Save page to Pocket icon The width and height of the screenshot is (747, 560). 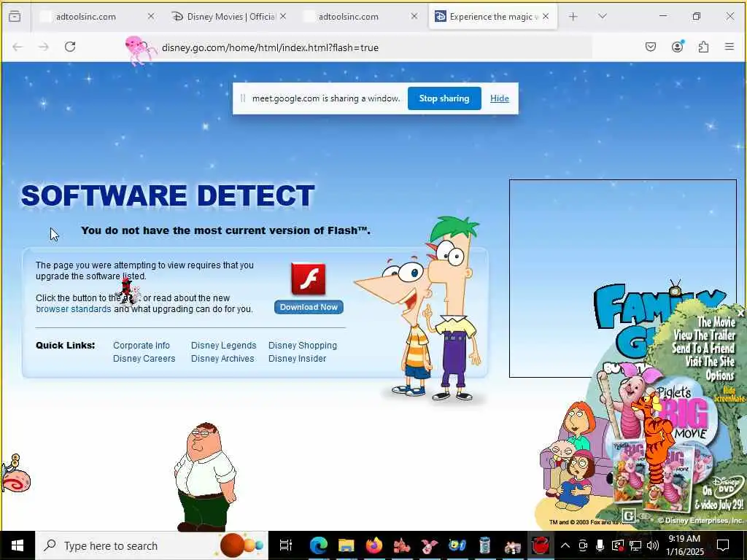tap(651, 47)
